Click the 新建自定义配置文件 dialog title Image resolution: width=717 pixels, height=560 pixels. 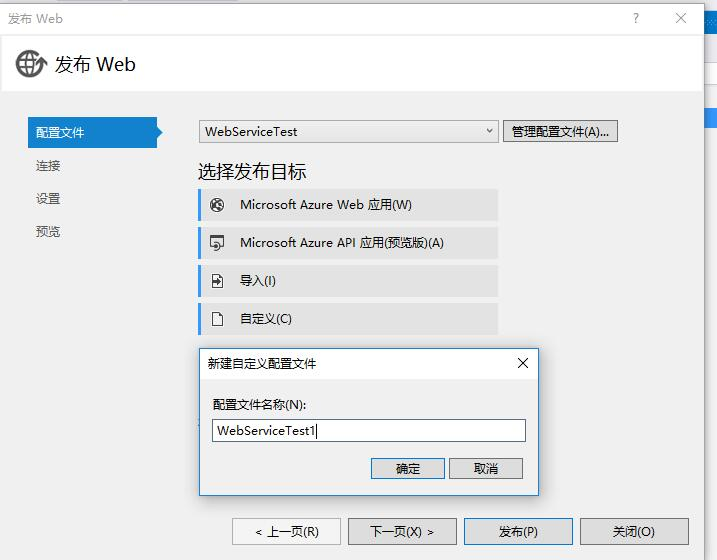click(262, 363)
